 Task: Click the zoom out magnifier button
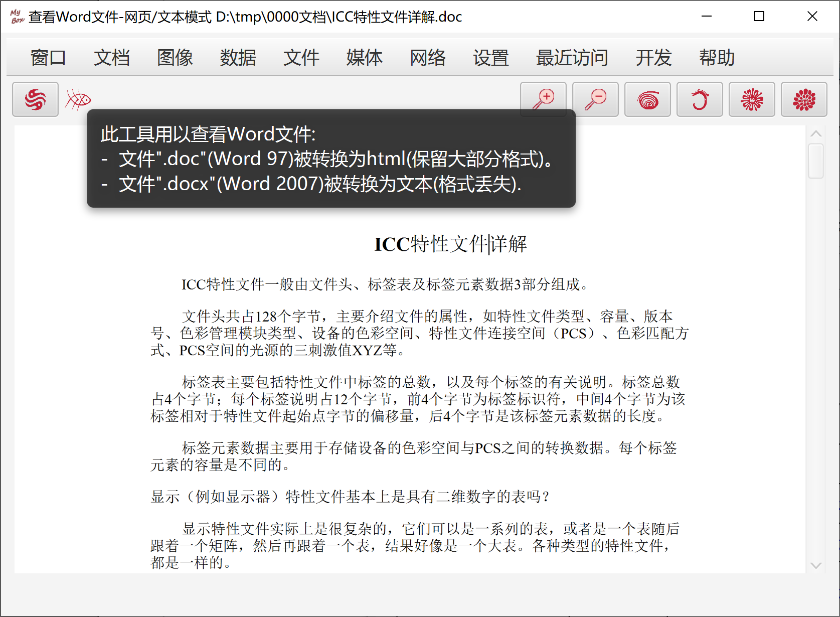(595, 99)
